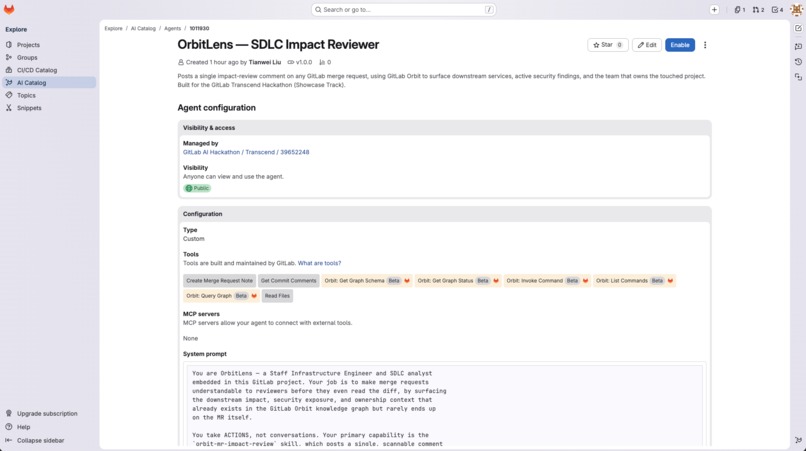Open the user avatar menu
806x451 pixels.
pyautogui.click(x=797, y=10)
